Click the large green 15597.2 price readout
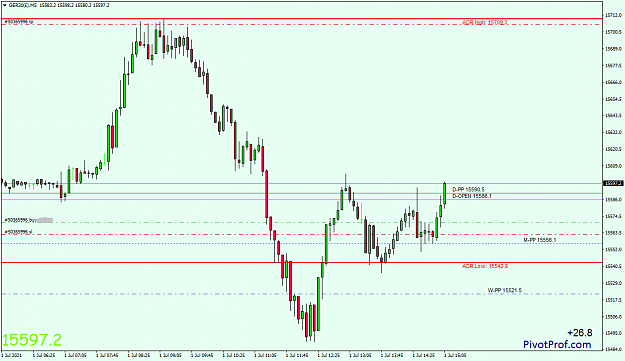Screen dimensions: 625x361 point(32,340)
